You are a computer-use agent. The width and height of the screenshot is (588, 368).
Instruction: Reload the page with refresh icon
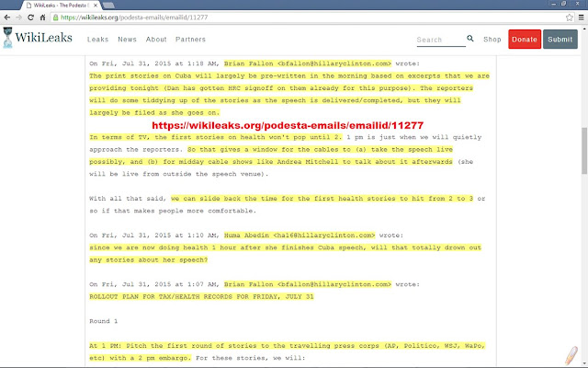click(30, 17)
